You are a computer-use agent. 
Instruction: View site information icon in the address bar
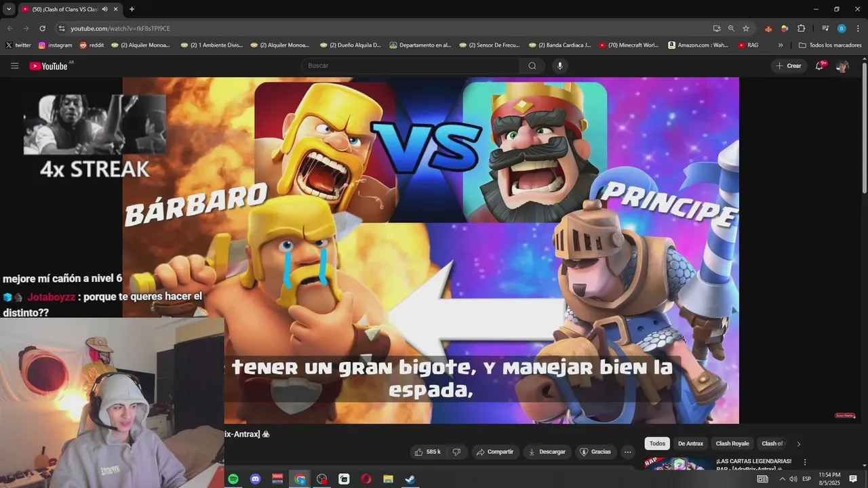tap(62, 28)
